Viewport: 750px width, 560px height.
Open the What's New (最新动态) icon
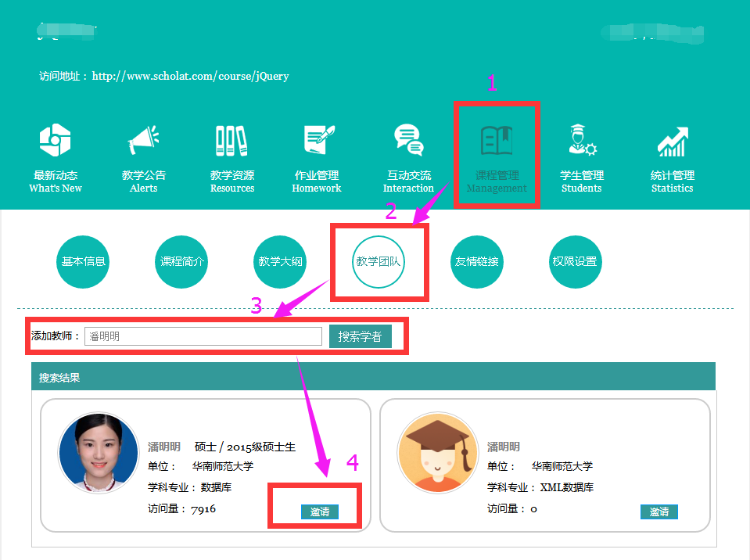click(56, 142)
